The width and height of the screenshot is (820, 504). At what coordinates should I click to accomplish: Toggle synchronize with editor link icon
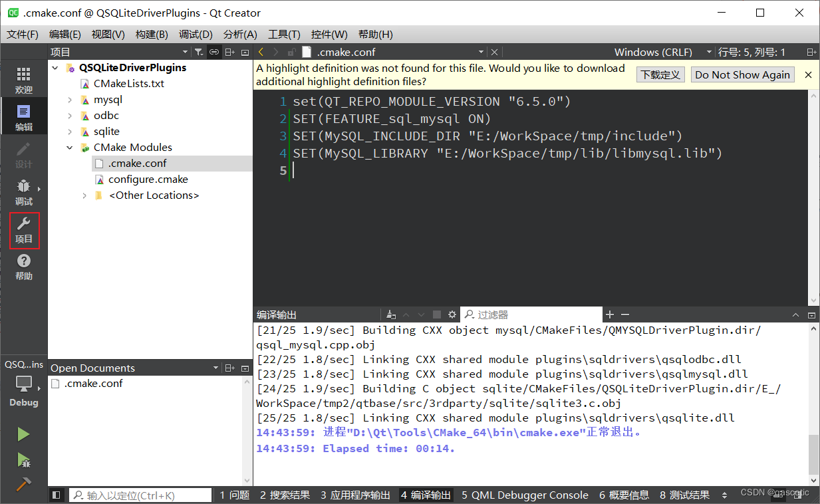214,52
